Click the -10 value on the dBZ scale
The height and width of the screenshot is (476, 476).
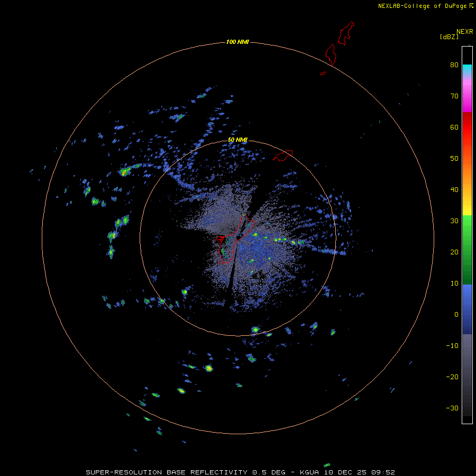pyautogui.click(x=452, y=345)
